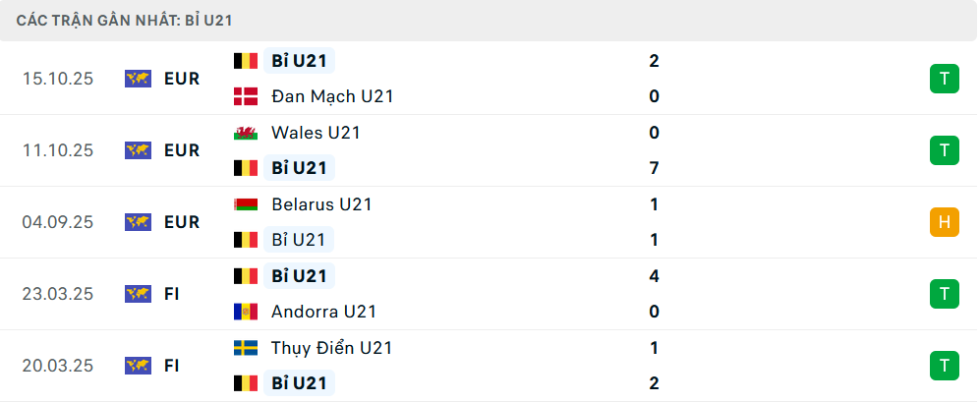
Task: Open the Đan Mạch U21 team link
Action: click(x=332, y=96)
